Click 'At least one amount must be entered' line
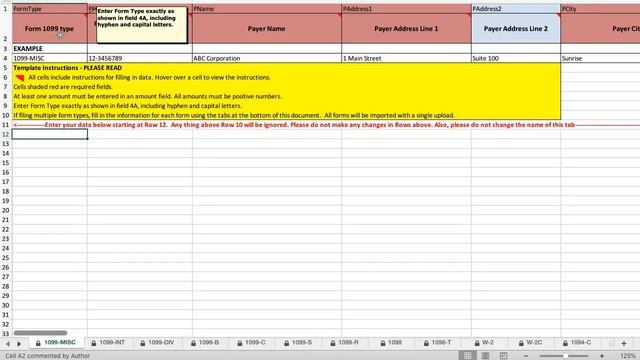The width and height of the screenshot is (640, 360). (147, 96)
